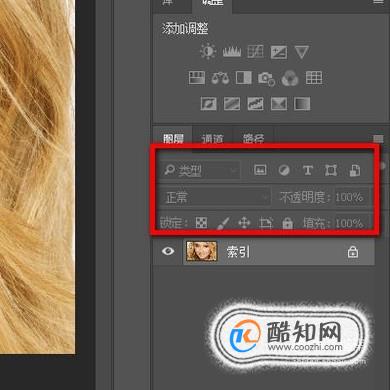Add an Exposure adjustment layer
The image size is (390, 390).
[279, 52]
